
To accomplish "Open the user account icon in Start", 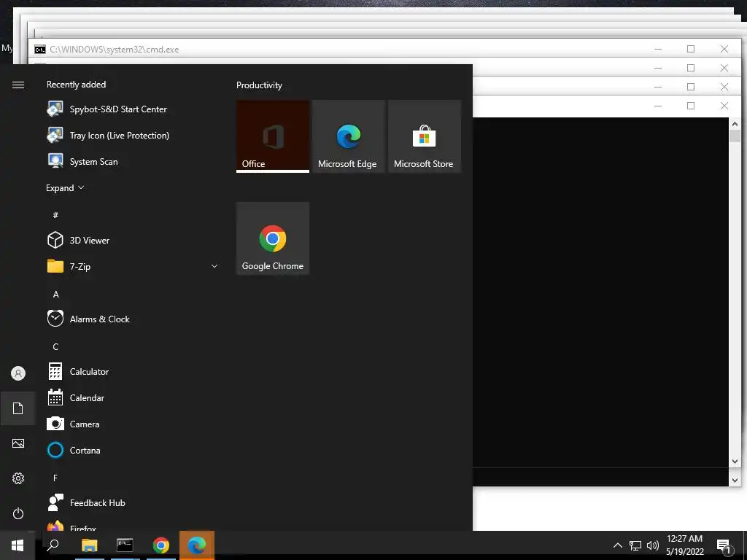I will tap(18, 373).
